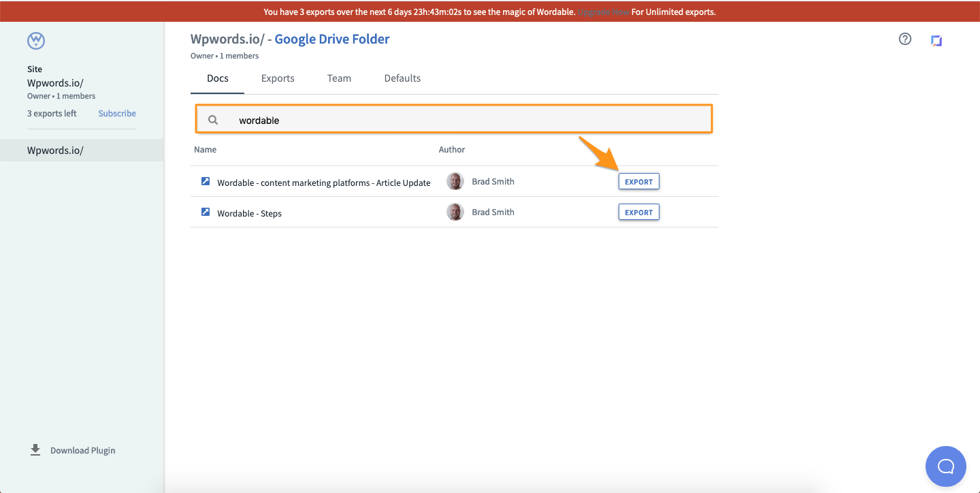The width and height of the screenshot is (980, 493).
Task: Switch to the Exports tab
Action: pyautogui.click(x=278, y=78)
